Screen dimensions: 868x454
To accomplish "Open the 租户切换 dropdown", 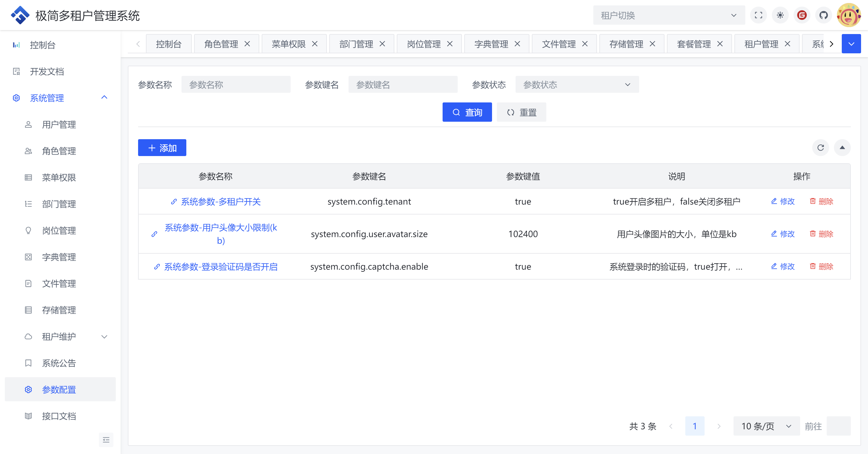I will pos(668,15).
